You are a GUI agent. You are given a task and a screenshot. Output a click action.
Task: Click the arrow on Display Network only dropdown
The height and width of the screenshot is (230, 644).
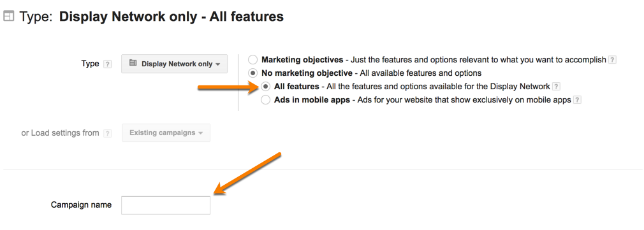click(x=217, y=64)
